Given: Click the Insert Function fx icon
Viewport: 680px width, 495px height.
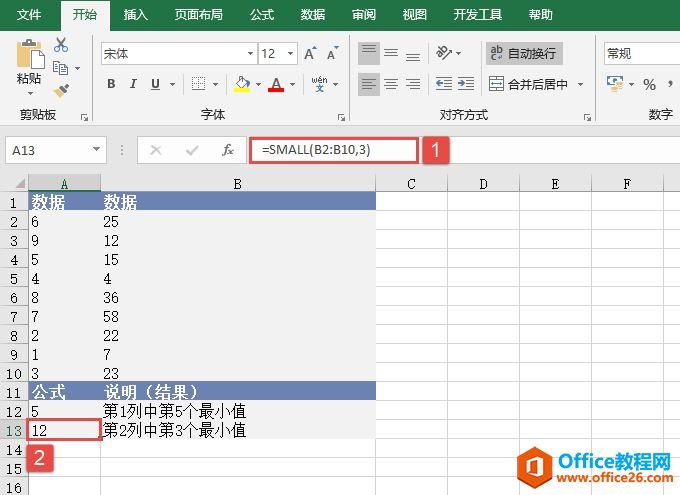Looking at the screenshot, I should pyautogui.click(x=228, y=150).
